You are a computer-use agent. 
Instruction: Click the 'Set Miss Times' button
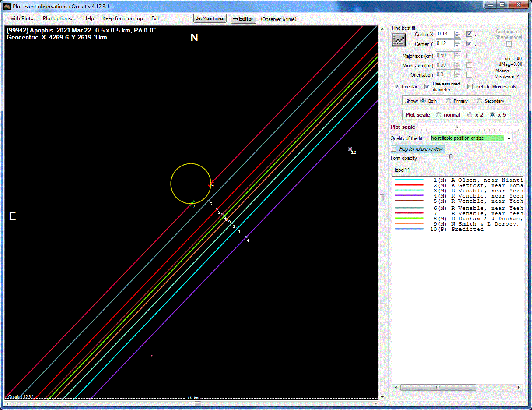point(210,18)
